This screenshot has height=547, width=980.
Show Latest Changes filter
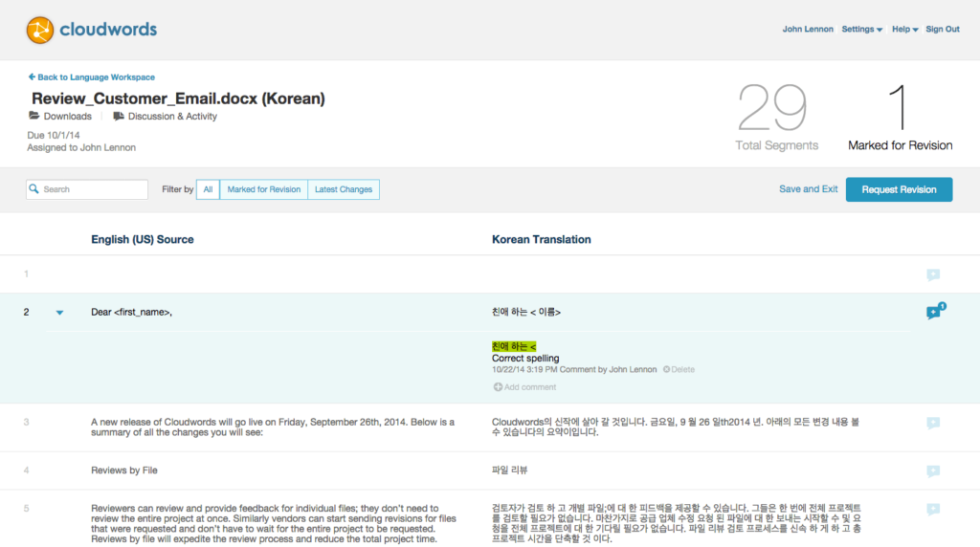pyautogui.click(x=343, y=189)
